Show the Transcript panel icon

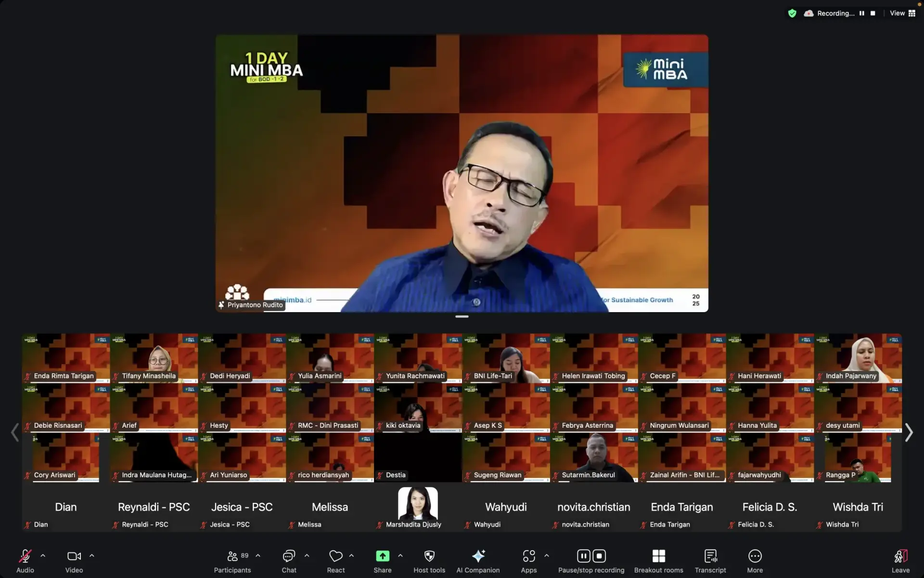(710, 556)
